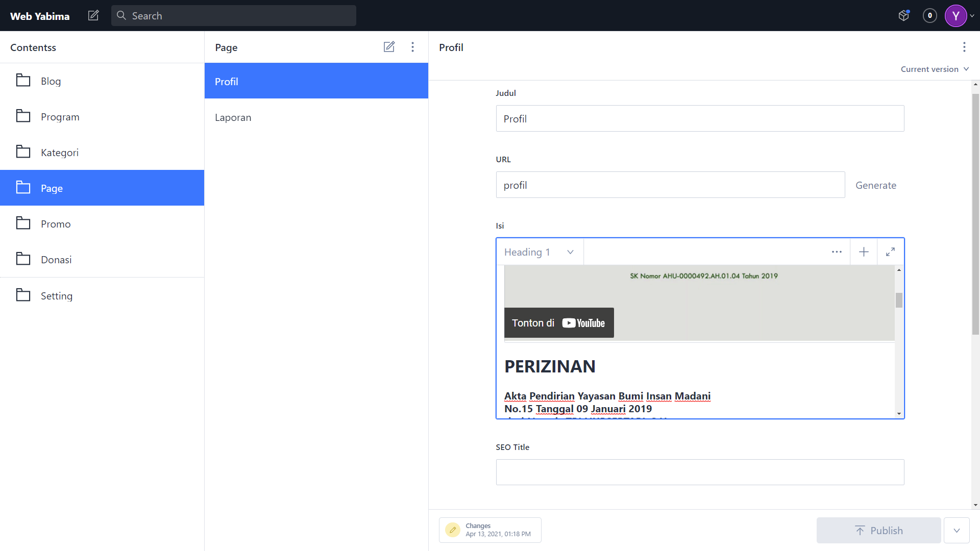This screenshot has width=980, height=551.
Task: Open the Heading 1 format dropdown
Action: tap(539, 252)
